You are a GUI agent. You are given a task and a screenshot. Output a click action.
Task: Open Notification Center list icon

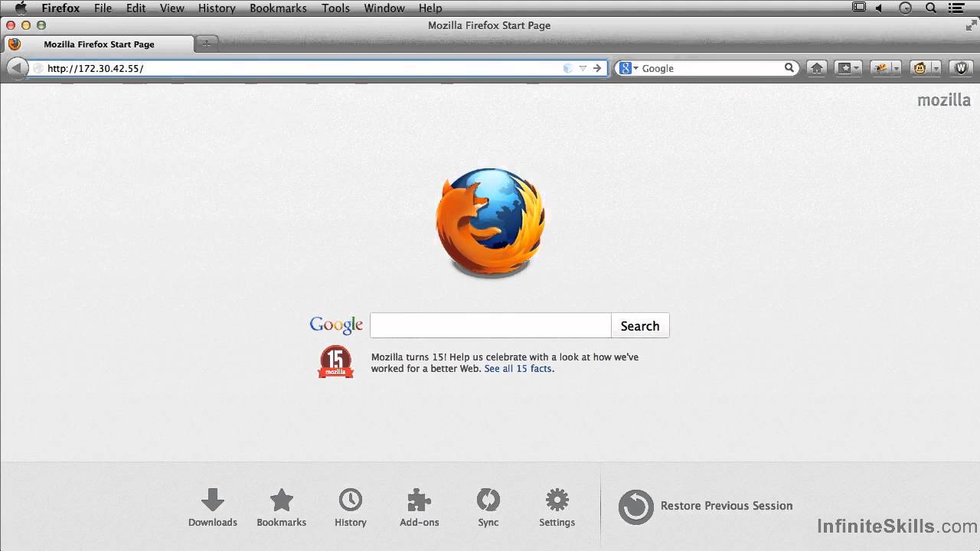tap(955, 8)
